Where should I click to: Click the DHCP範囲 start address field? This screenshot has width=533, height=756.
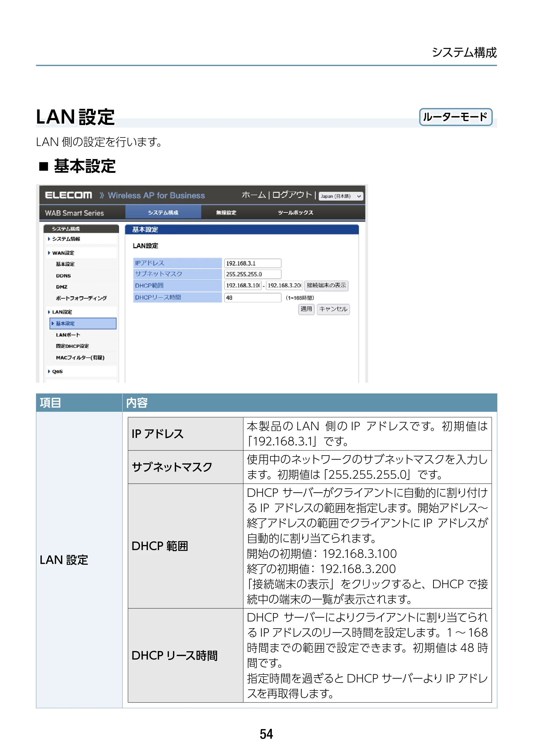click(243, 286)
